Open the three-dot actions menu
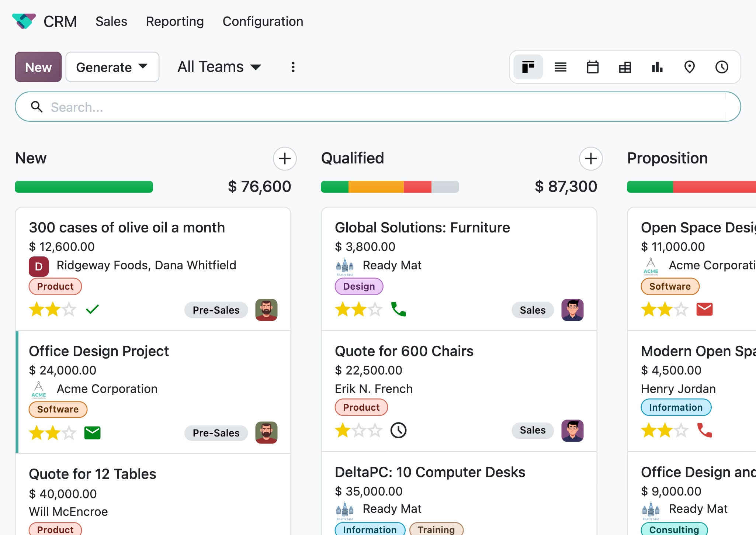756x535 pixels. tap(293, 67)
